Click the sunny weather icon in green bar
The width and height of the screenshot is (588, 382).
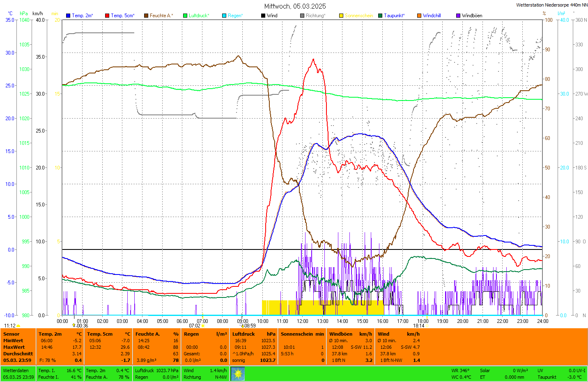(x=238, y=374)
